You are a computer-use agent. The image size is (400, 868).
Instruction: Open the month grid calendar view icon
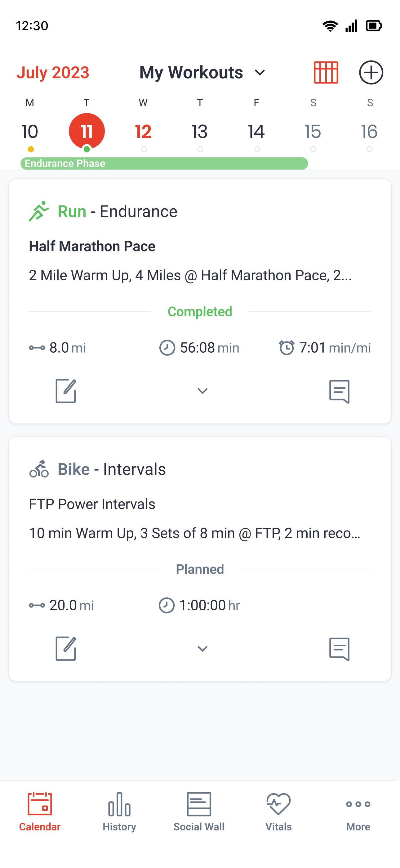326,72
